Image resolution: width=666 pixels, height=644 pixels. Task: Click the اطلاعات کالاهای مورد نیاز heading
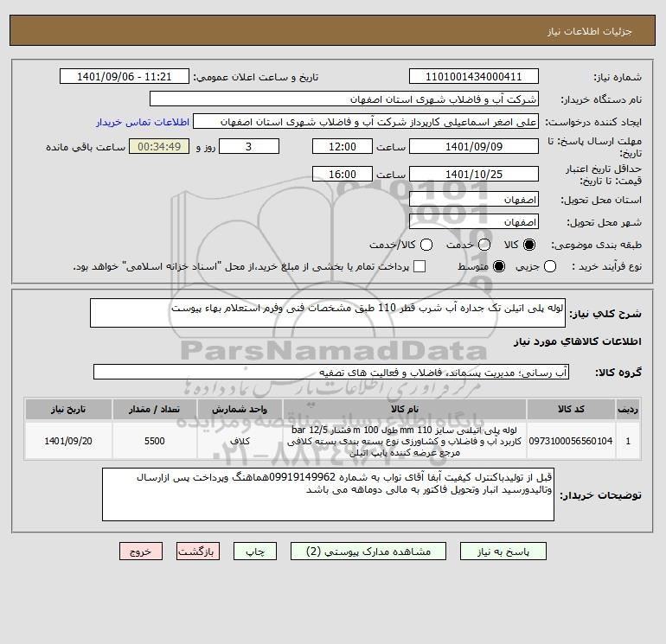click(578, 341)
